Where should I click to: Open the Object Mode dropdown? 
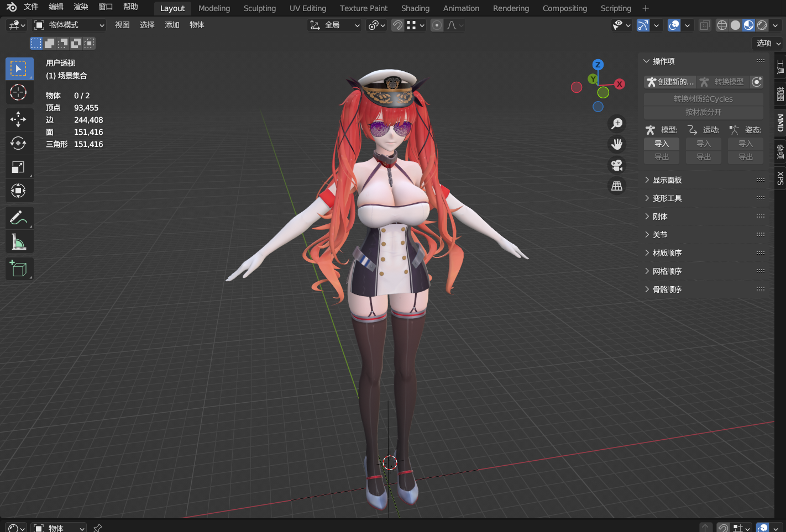69,25
